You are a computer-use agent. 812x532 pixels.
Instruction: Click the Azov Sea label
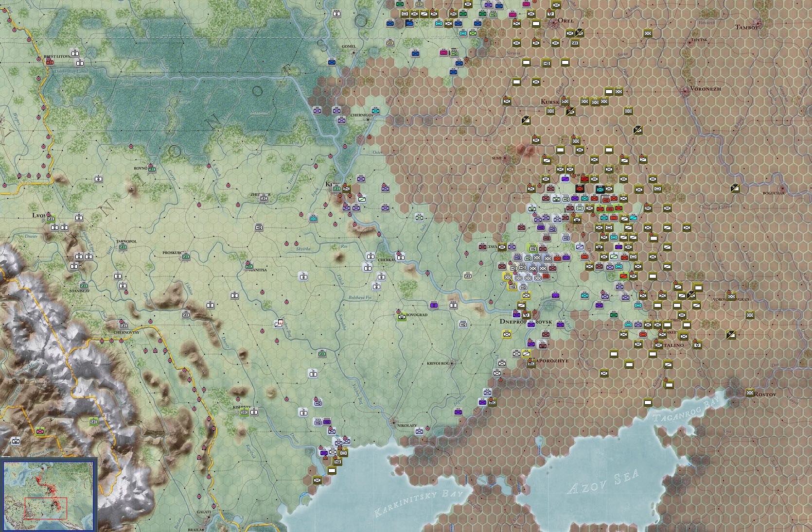coord(602,482)
